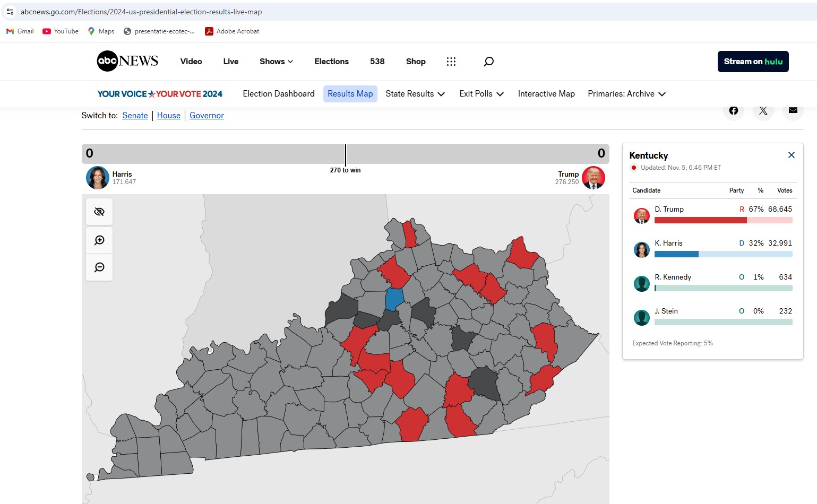
Task: Toggle map visibility eye icon
Action: pyautogui.click(x=99, y=212)
